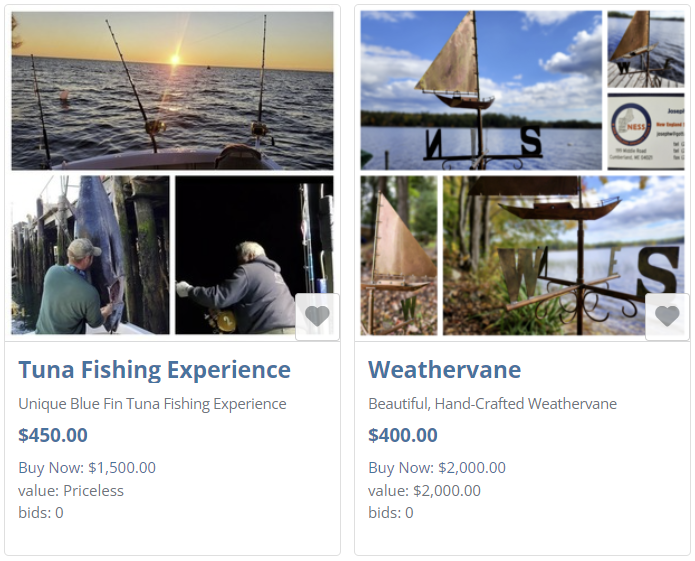Click the $400.00 Weathervane bid price
695x561 pixels.
tap(403, 435)
